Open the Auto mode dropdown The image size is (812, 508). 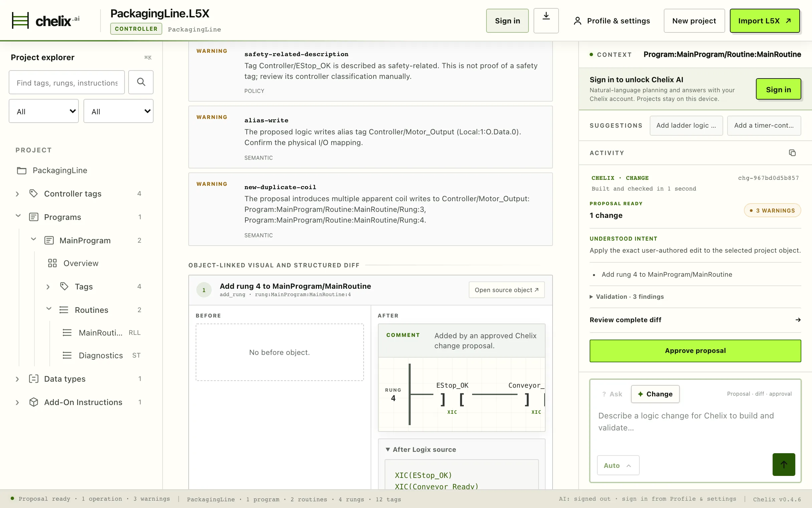click(618, 465)
